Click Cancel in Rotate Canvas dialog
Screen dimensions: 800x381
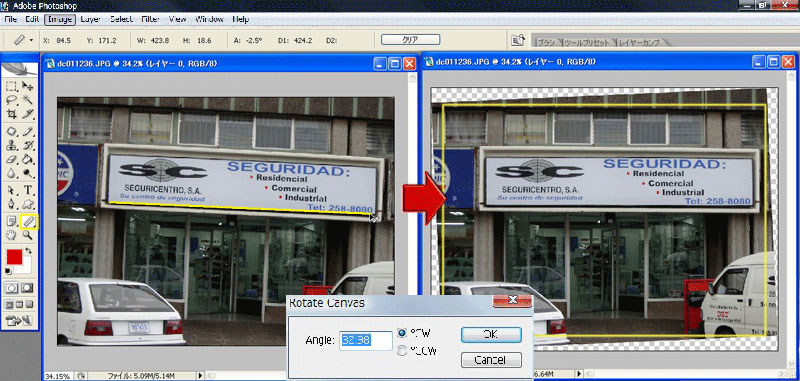click(x=491, y=360)
